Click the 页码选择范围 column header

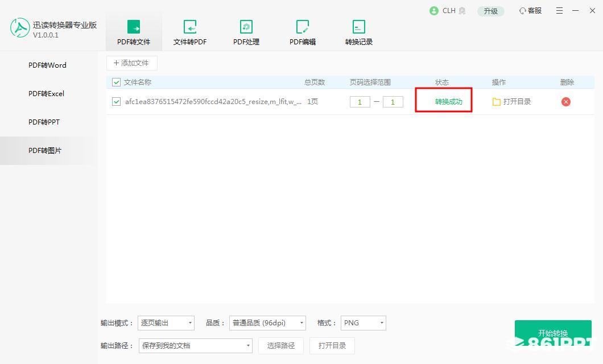click(370, 82)
